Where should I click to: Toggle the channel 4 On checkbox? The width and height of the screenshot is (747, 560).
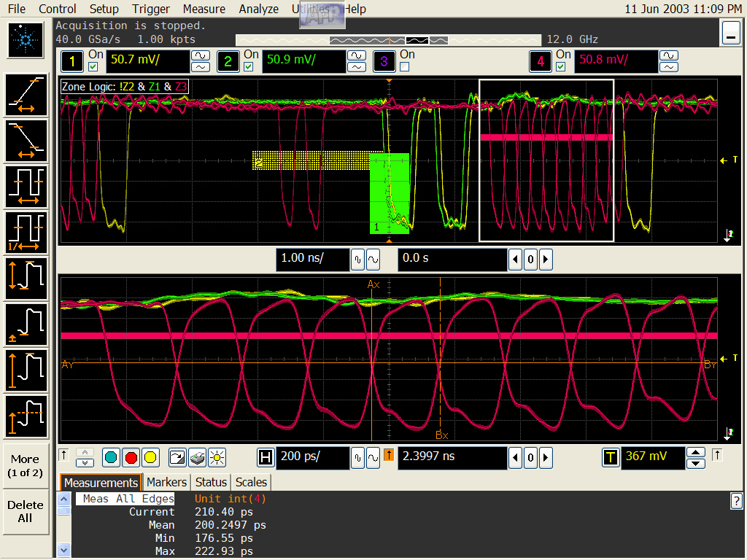pos(560,67)
